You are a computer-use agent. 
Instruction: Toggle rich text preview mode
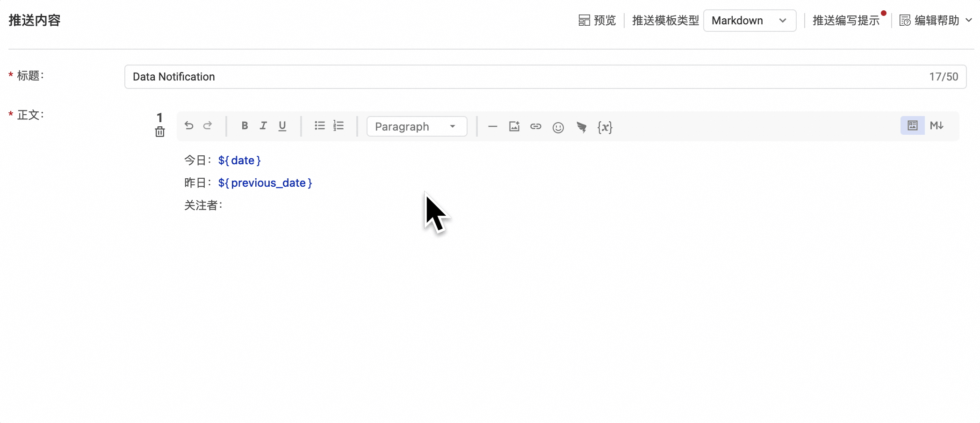click(912, 125)
